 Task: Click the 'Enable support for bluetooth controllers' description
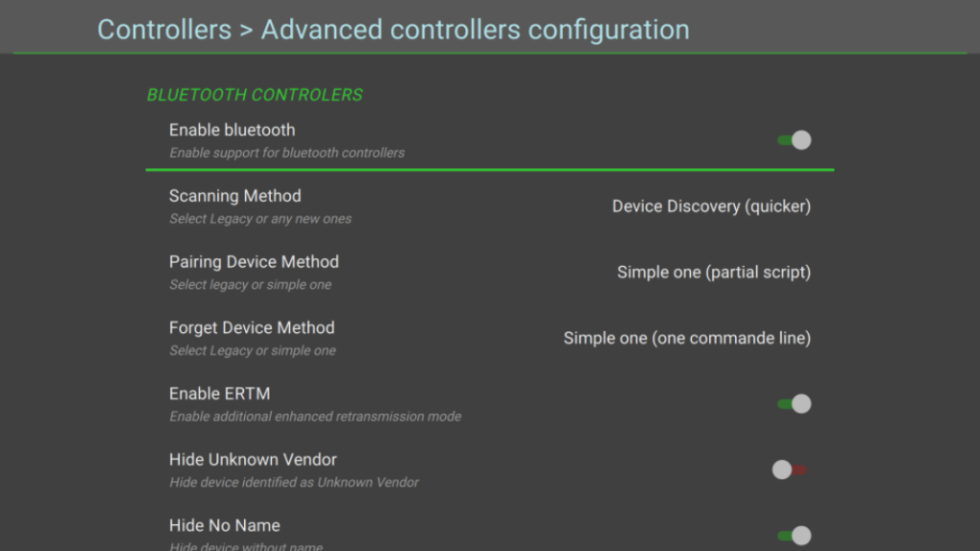point(287,153)
